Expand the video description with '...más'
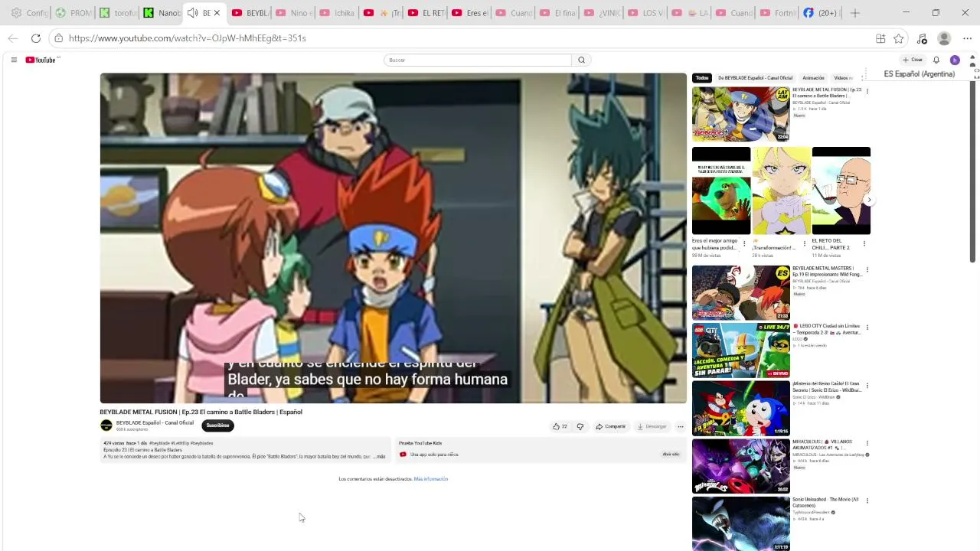The image size is (980, 551). [x=380, y=457]
